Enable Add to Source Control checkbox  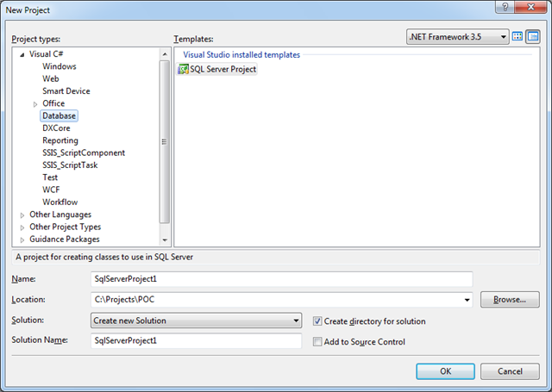click(x=318, y=341)
